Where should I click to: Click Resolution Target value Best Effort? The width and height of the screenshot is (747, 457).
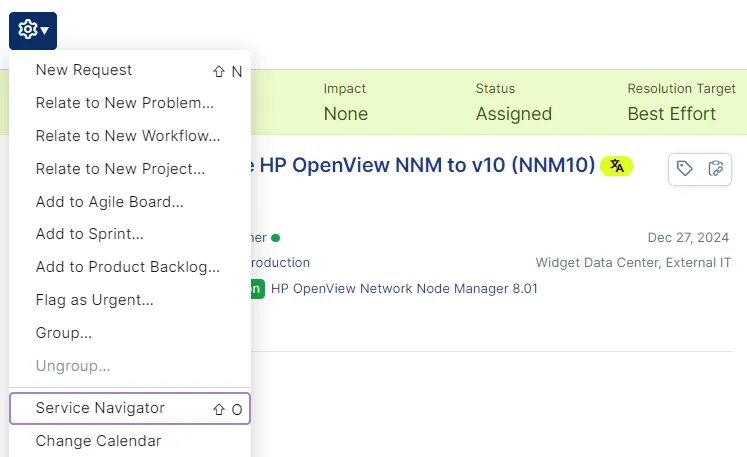click(x=672, y=114)
